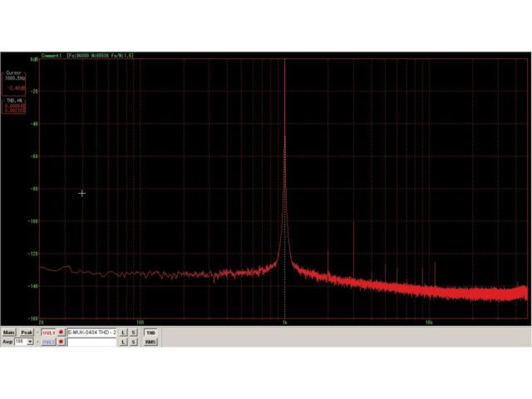Click the red record dot beside OVL1
Viewport: 532px width, 399px height.
point(61,332)
